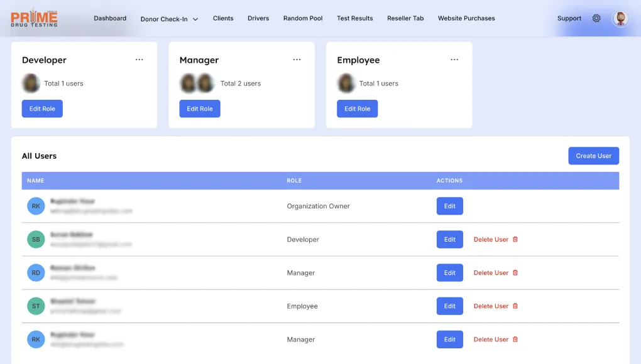Open three-dot menu on Employee card

click(454, 60)
